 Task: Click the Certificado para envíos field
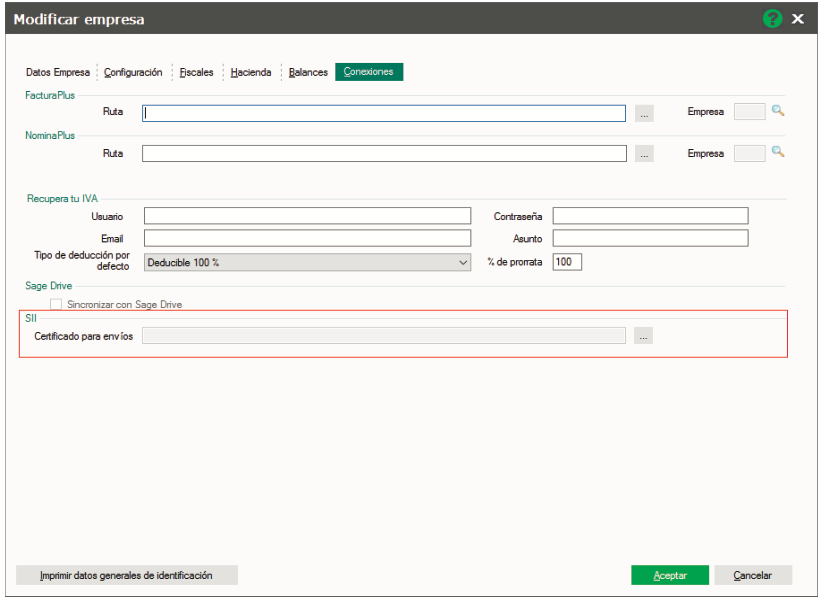click(384, 336)
